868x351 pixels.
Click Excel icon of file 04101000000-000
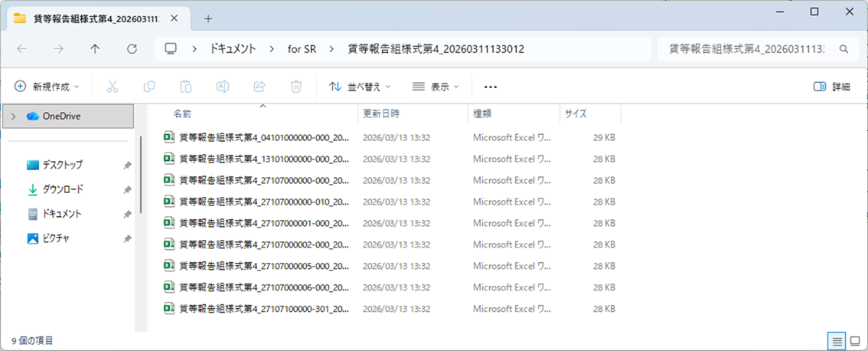coord(169,137)
